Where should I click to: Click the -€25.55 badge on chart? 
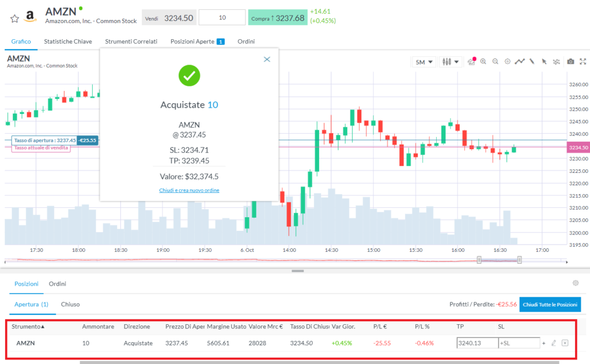88,141
